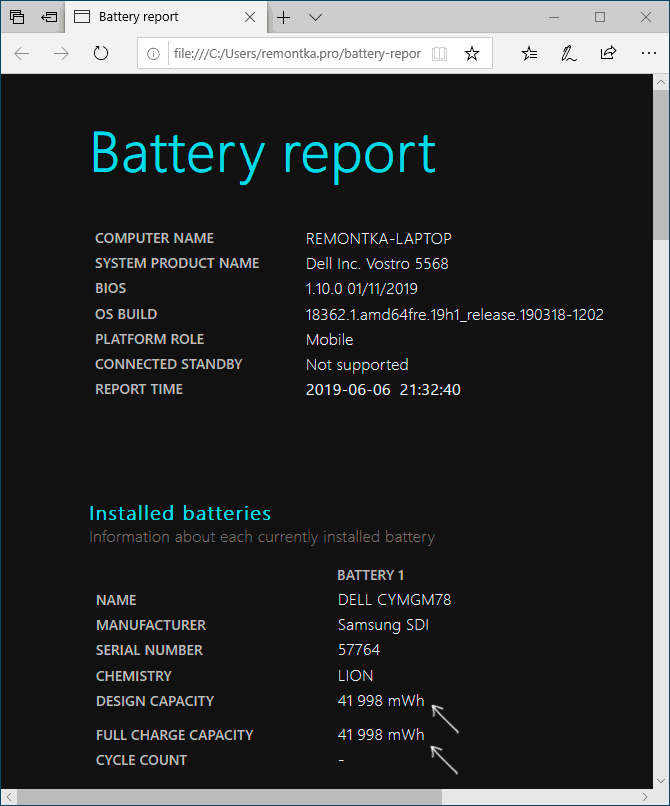Toggle Reading view book icon

(x=441, y=53)
